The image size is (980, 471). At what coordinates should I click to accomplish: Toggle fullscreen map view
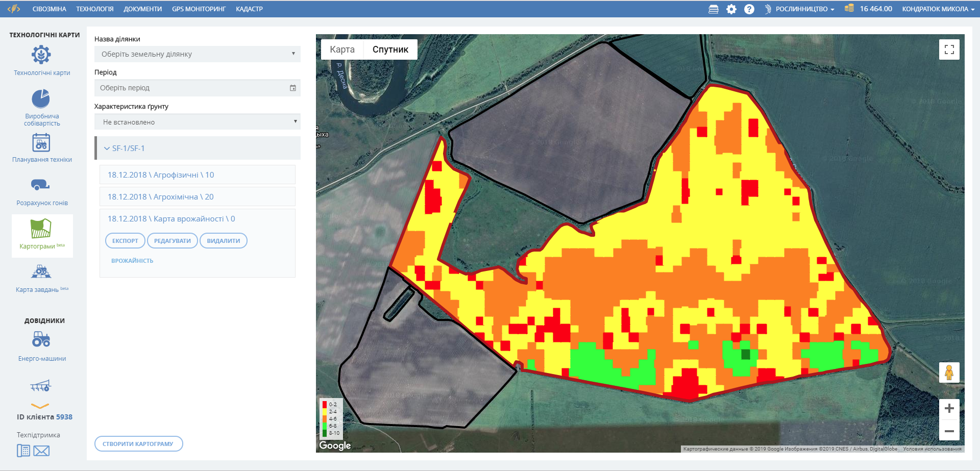pyautogui.click(x=949, y=49)
